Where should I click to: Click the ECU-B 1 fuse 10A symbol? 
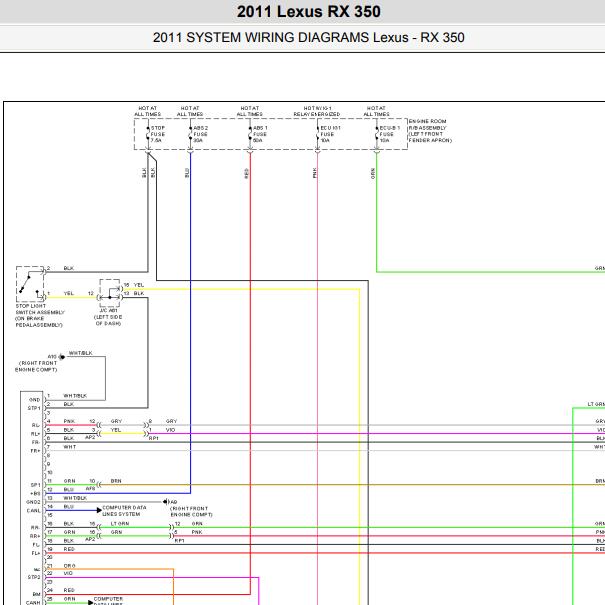pyautogui.click(x=377, y=134)
